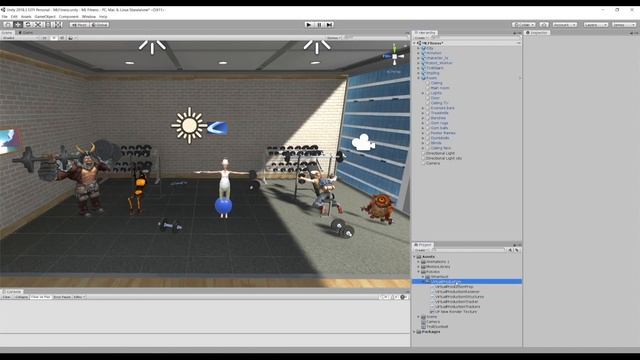Screen dimensions: 640x360
Task: Expand the Treadmills object in Hierarchy
Action: click(x=423, y=113)
